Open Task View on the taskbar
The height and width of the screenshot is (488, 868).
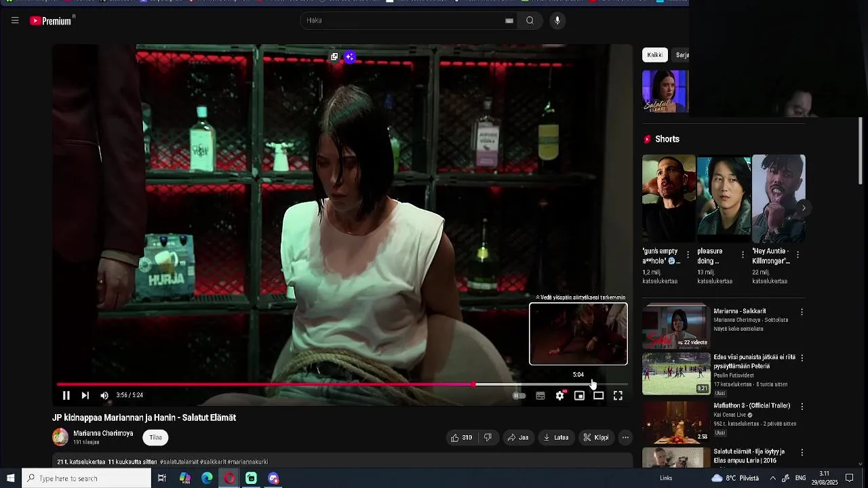(x=161, y=479)
